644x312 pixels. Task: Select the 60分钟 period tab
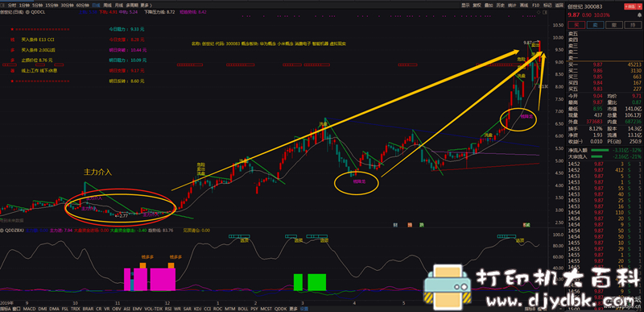click(x=83, y=6)
